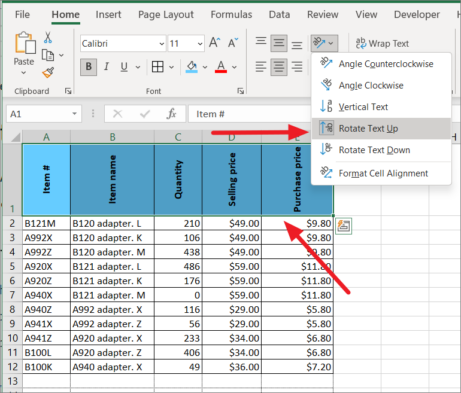Expand the Paste options arrow

[x=23, y=73]
